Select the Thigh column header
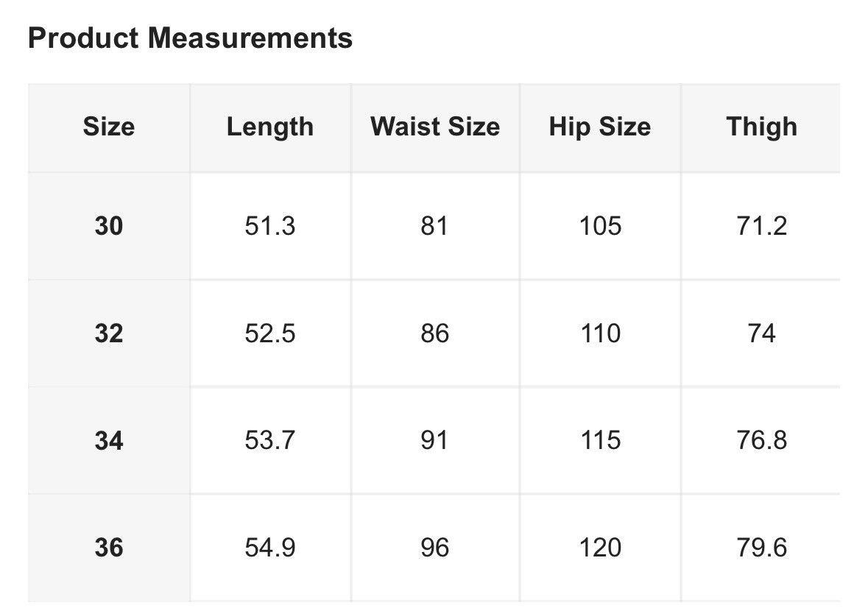The width and height of the screenshot is (868, 608). click(762, 127)
